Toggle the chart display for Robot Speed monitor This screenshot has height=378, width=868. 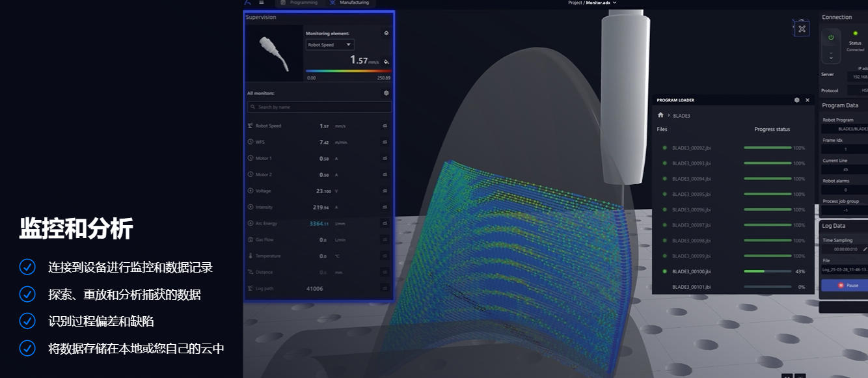coord(384,125)
